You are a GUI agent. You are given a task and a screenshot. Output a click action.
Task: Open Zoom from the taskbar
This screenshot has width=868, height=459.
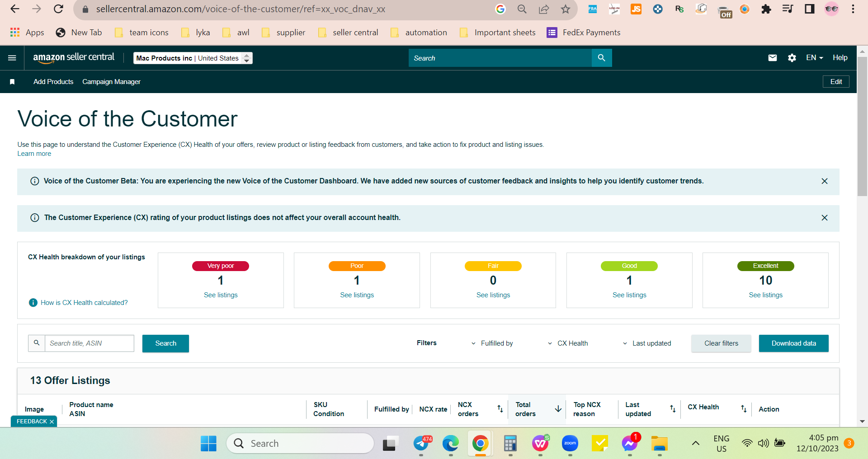[570, 444]
